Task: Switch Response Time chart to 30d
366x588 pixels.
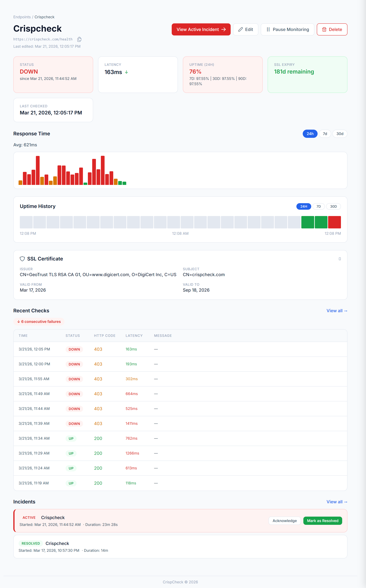Action: pyautogui.click(x=340, y=134)
